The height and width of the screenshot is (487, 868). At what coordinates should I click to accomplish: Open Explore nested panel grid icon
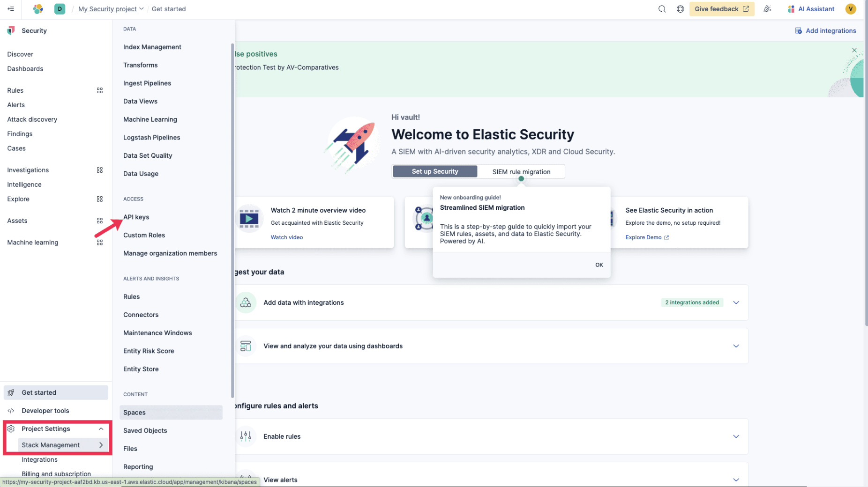coord(100,199)
